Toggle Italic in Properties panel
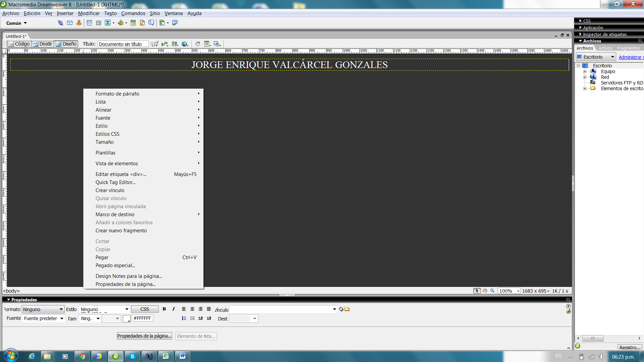 click(173, 309)
